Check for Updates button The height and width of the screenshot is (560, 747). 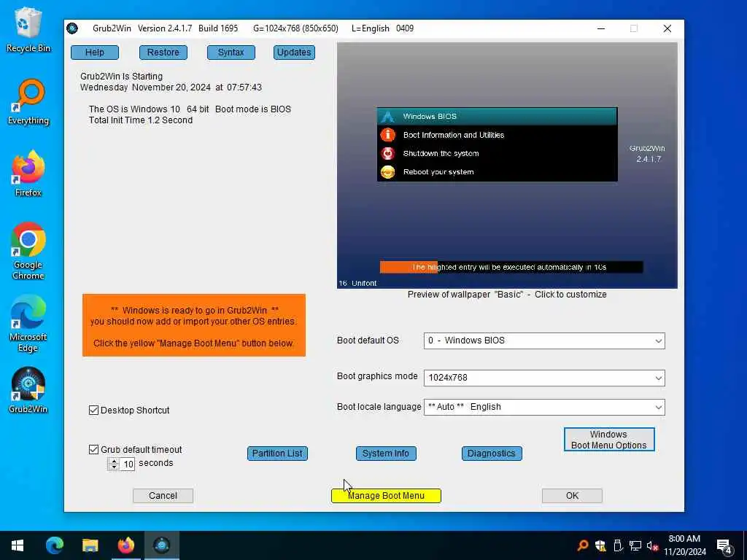pyautogui.click(x=294, y=52)
